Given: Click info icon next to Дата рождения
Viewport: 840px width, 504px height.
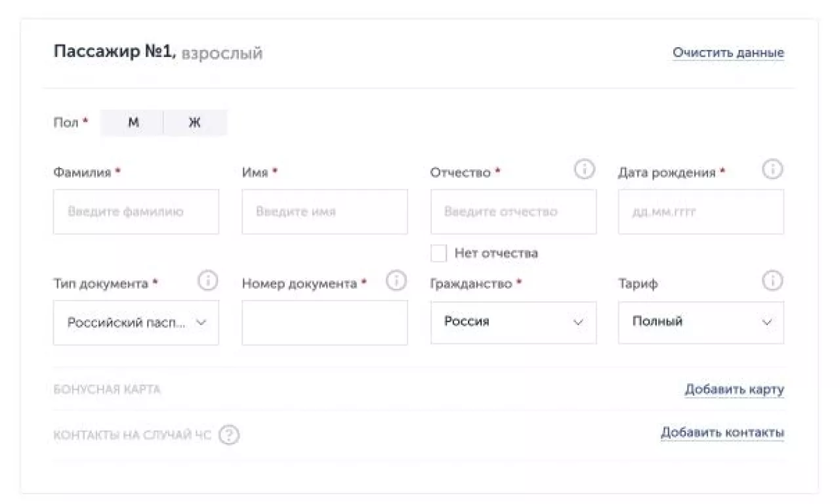Looking at the screenshot, I should pyautogui.click(x=772, y=170).
